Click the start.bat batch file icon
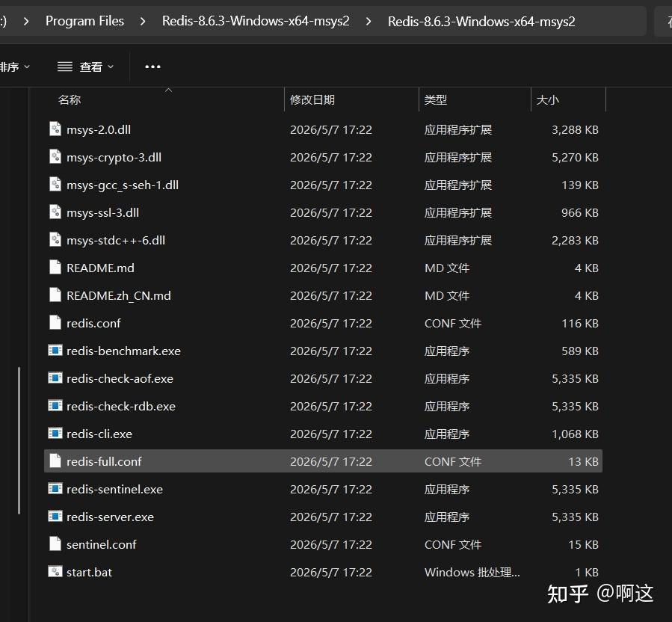Screen dimensions: 672x622 [x=55, y=571]
